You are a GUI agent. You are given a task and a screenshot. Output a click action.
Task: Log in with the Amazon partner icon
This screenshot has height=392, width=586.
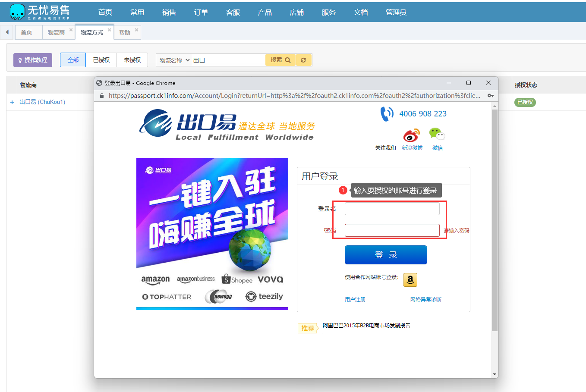(x=410, y=280)
